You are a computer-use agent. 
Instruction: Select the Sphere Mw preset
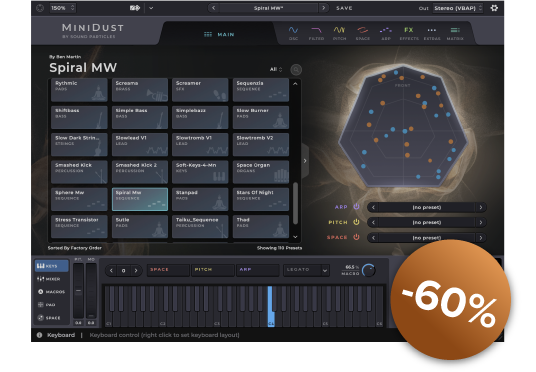coord(79,199)
